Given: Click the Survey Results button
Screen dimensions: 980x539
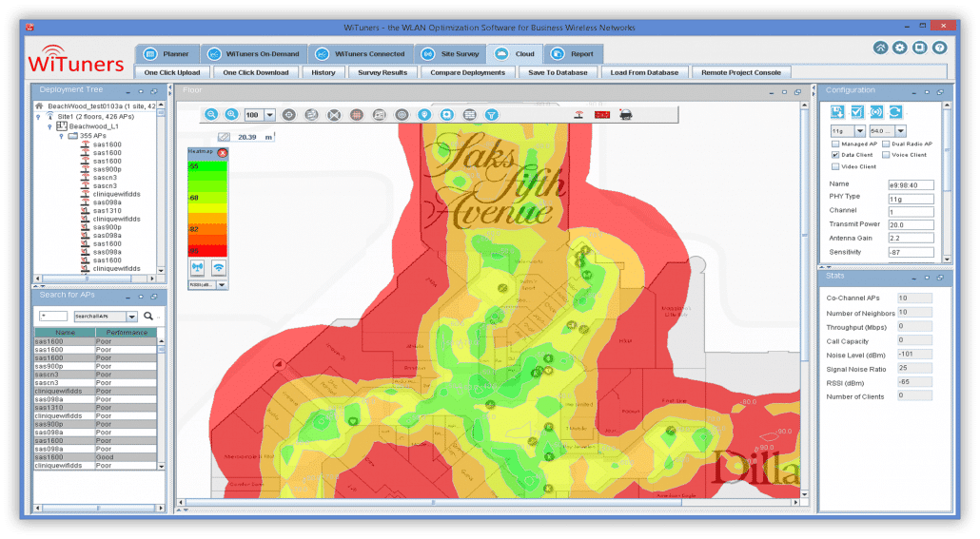Looking at the screenshot, I should tap(382, 72).
